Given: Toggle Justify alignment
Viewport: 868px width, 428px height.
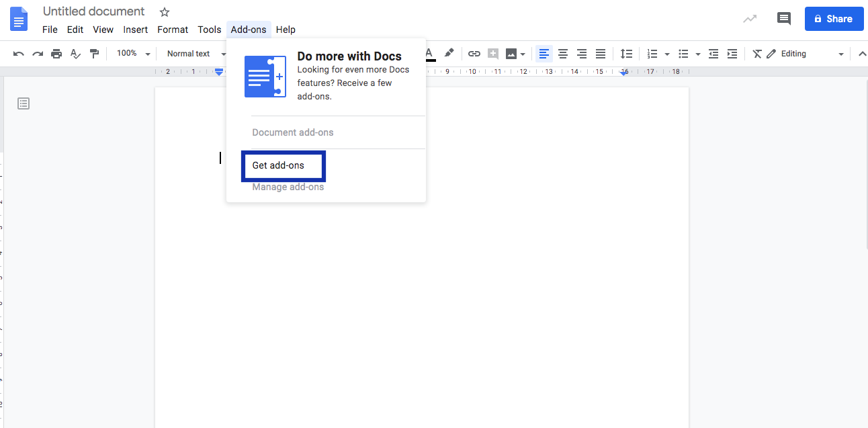Looking at the screenshot, I should [601, 54].
